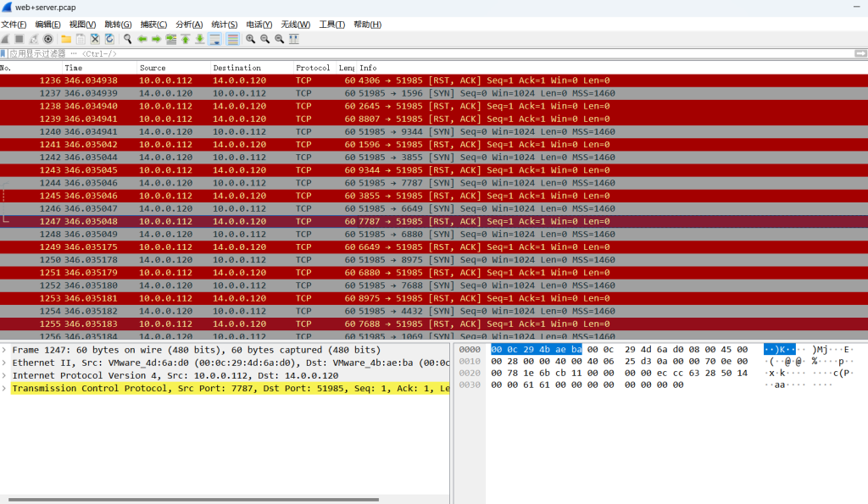Screen dimensions: 868x504
Task: Start a new packet capture
Action: (x=5, y=39)
